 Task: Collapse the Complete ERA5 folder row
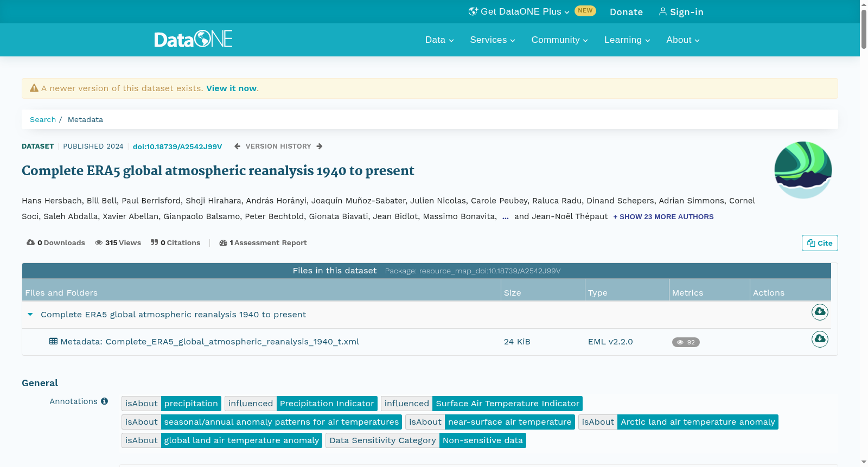coord(30,315)
